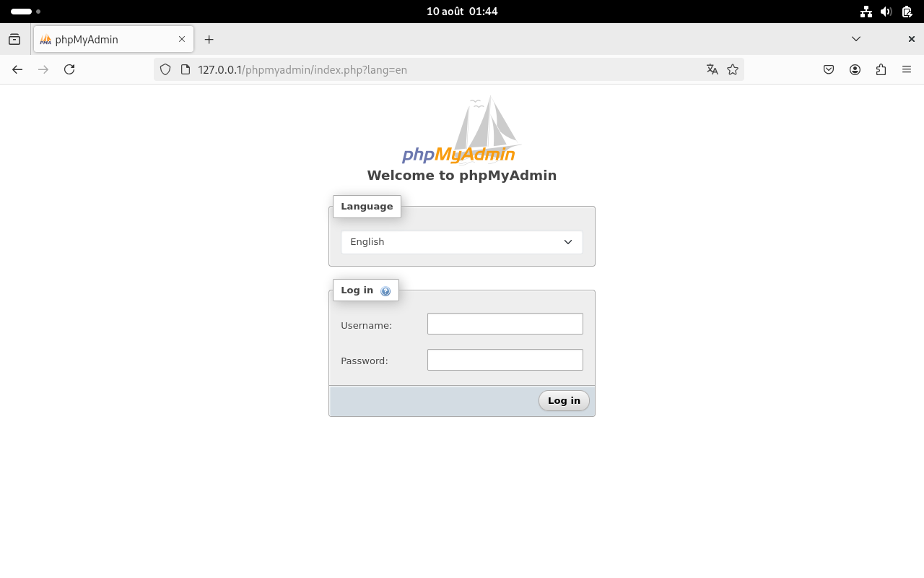This screenshot has width=924, height=578.
Task: Focus the Password input field
Action: (505, 360)
